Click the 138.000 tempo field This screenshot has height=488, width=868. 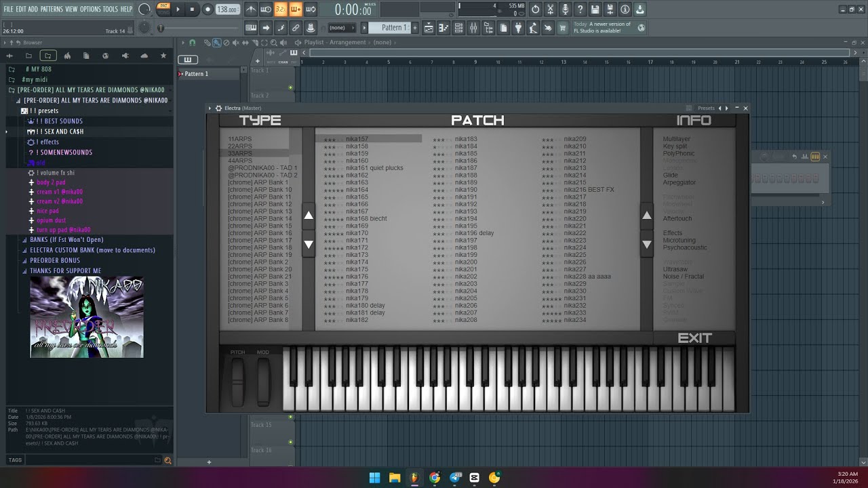click(227, 9)
